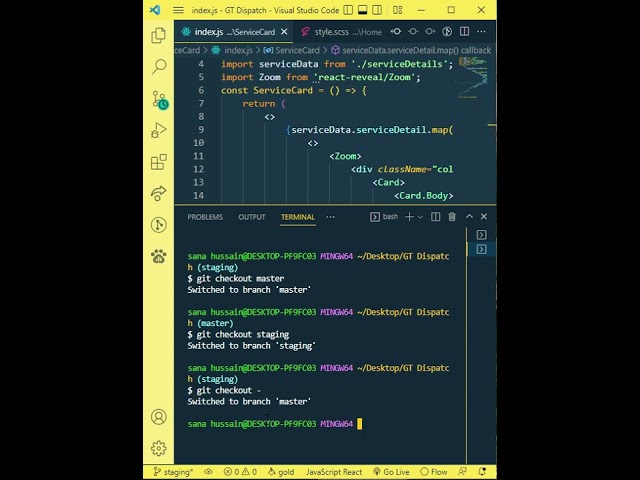Viewport: 640px width, 480px height.
Task: Click the minimap code overview
Action: click(x=473, y=78)
